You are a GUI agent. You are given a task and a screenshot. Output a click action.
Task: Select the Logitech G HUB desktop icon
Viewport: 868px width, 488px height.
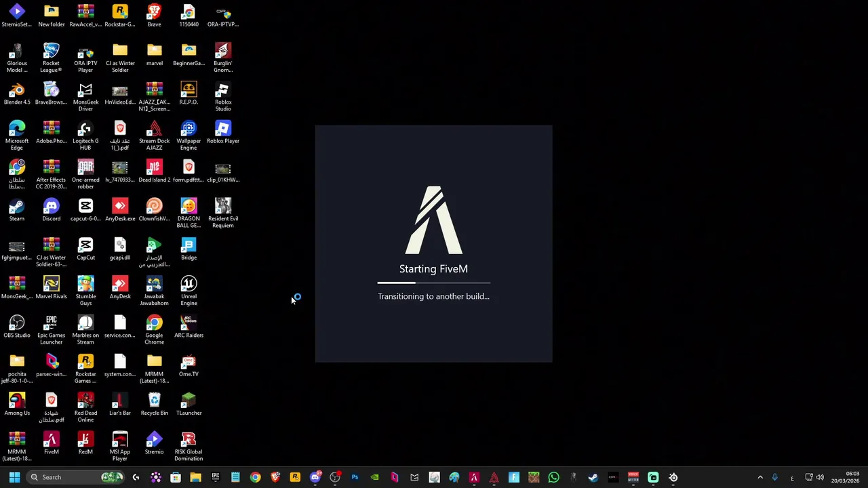pyautogui.click(x=85, y=136)
